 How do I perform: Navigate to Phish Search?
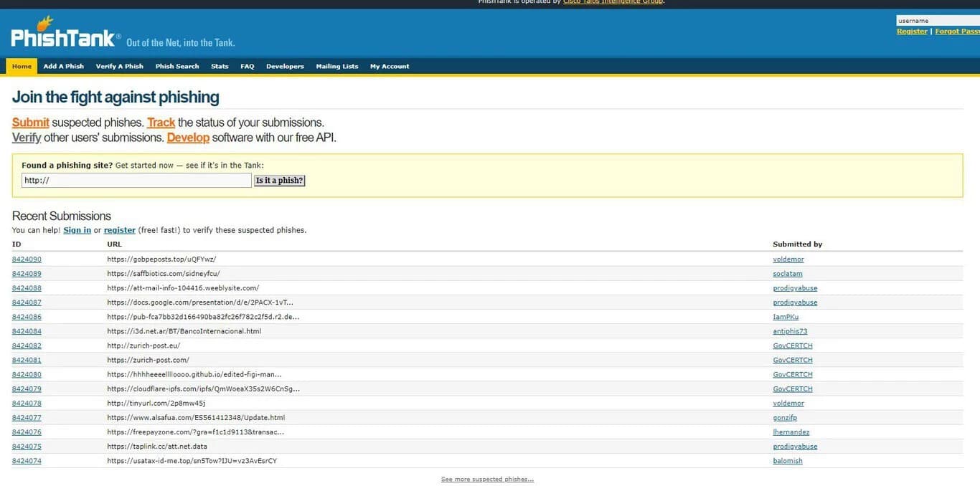pos(177,66)
